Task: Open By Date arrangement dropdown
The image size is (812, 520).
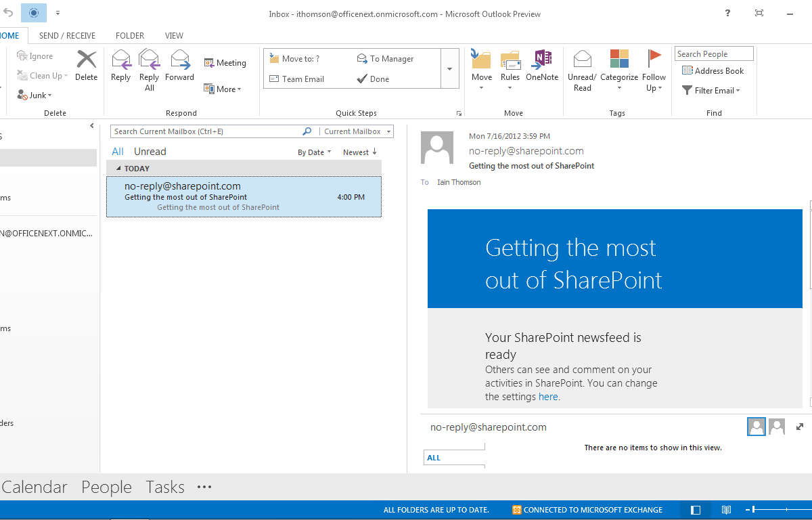Action: [315, 152]
